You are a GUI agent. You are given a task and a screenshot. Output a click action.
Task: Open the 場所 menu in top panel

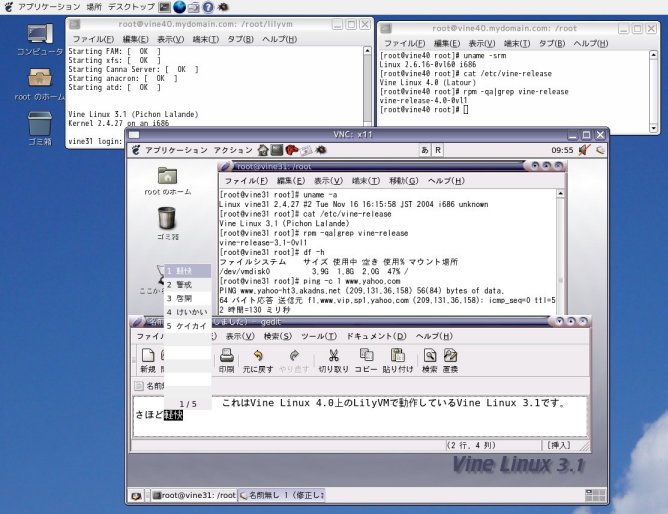94,7
